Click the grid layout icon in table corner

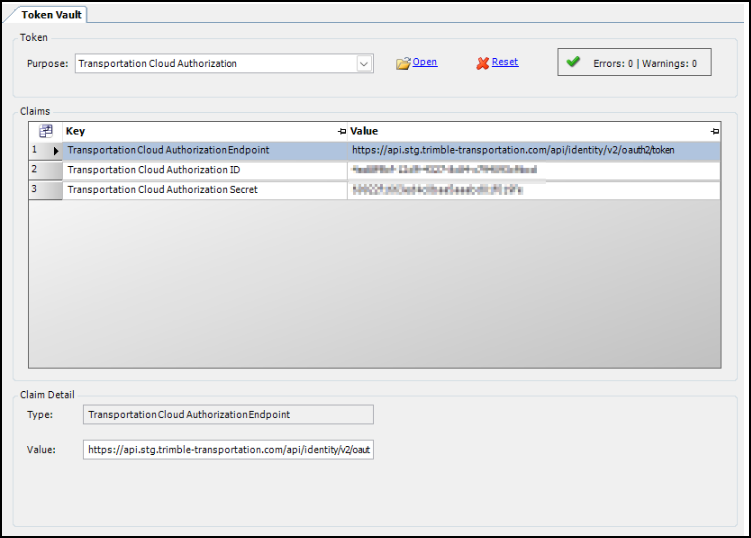46,131
